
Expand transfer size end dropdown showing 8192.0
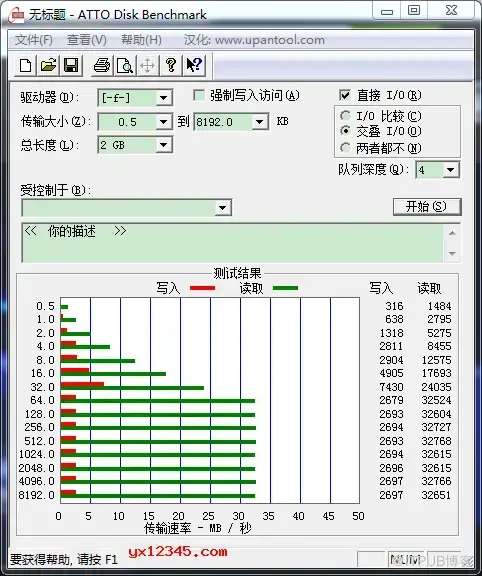click(x=259, y=122)
